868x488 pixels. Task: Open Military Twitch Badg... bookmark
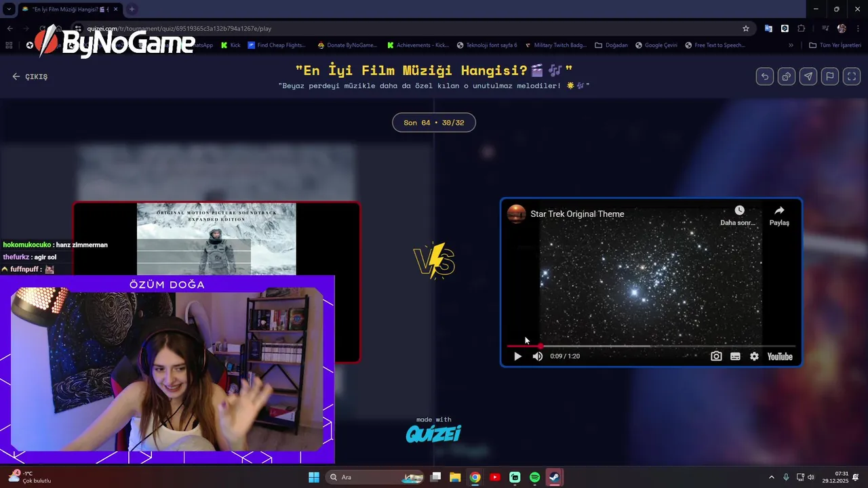tap(555, 45)
